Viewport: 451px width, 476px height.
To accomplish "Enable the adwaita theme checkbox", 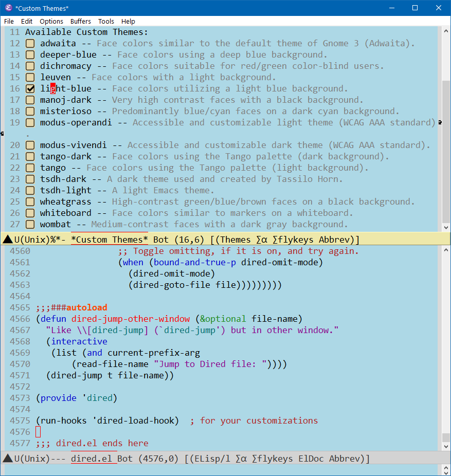I will (30, 43).
